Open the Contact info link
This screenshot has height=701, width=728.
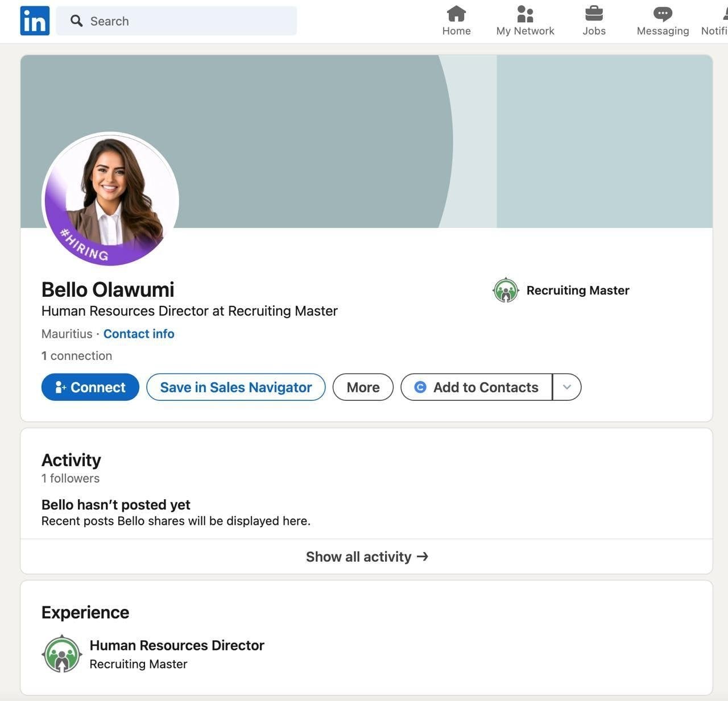point(139,334)
